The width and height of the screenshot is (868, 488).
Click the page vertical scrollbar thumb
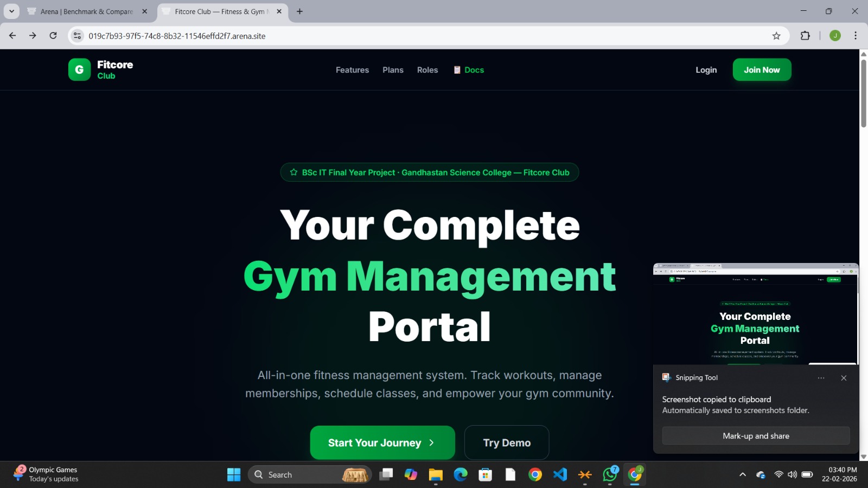[x=864, y=93]
